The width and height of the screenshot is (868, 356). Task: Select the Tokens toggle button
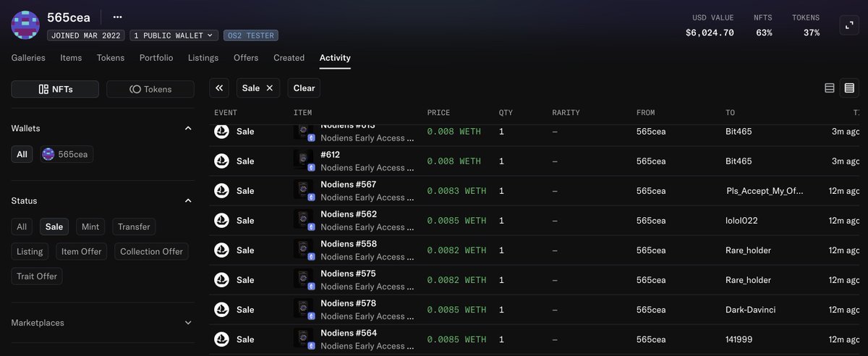click(150, 89)
